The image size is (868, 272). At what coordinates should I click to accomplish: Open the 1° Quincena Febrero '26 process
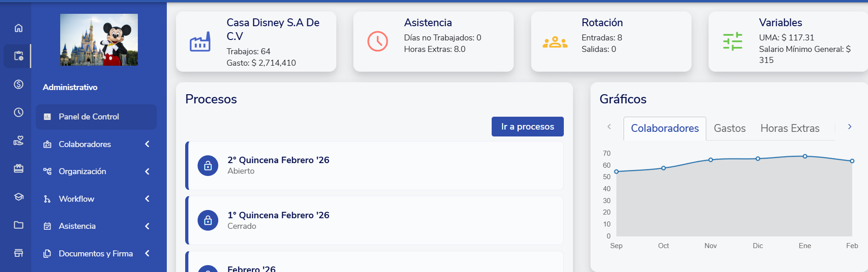[278, 215]
